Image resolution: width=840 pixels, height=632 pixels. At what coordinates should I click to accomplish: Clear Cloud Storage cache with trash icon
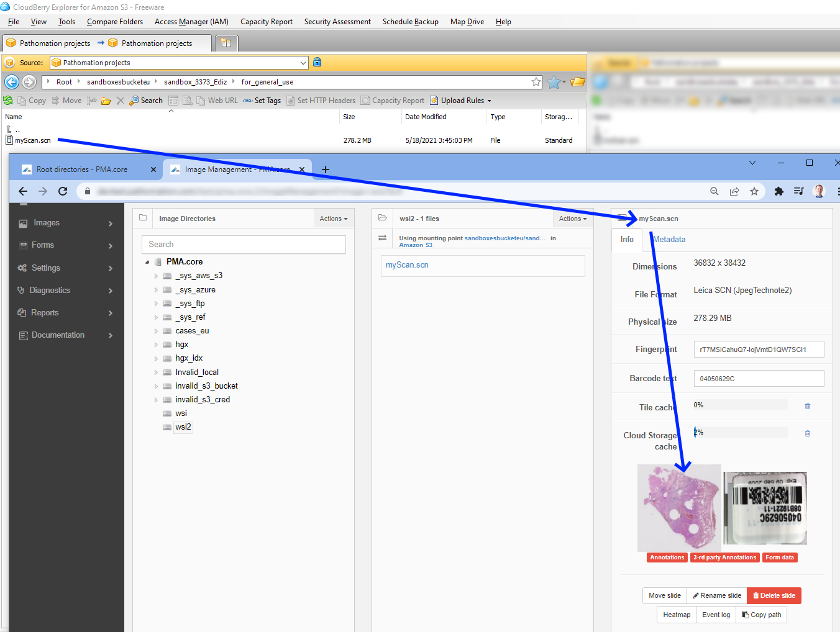807,433
